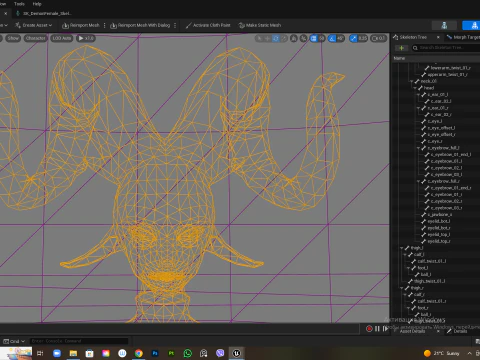The height and width of the screenshot is (360, 480).
Task: Toggle grid snapping in viewport toolbar
Action: point(313,38)
